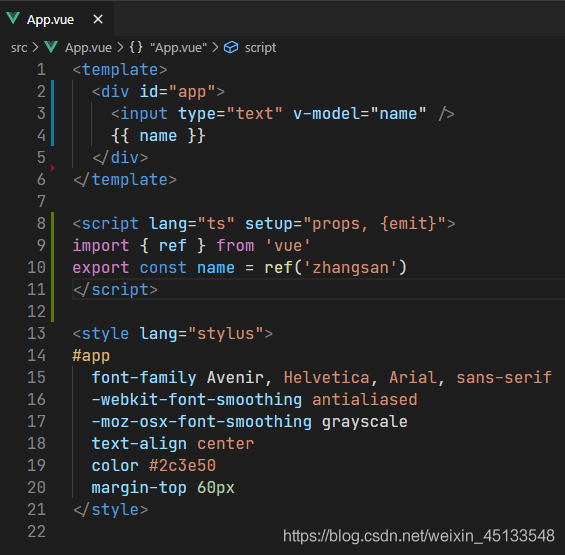
Task: Click the grayscale value
Action: click(365, 422)
